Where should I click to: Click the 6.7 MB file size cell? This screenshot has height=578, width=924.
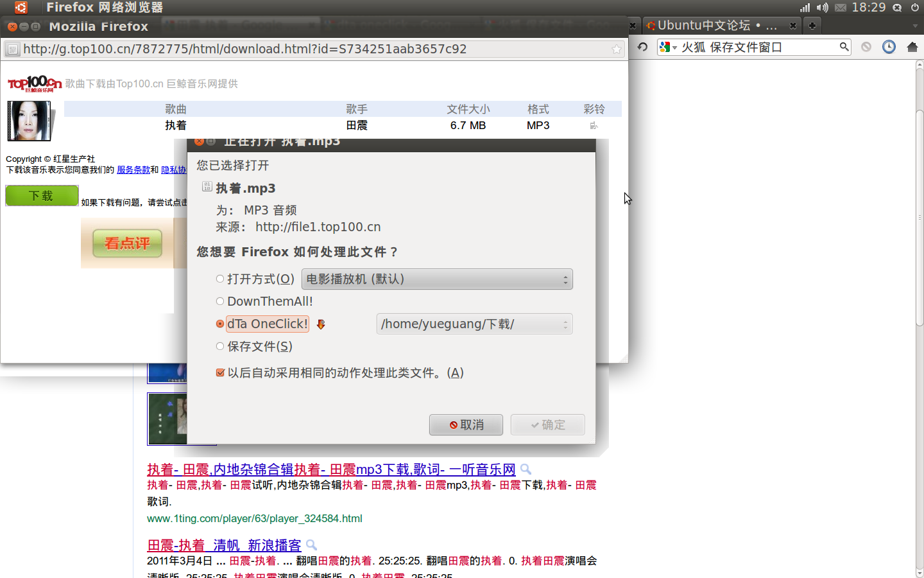click(468, 126)
